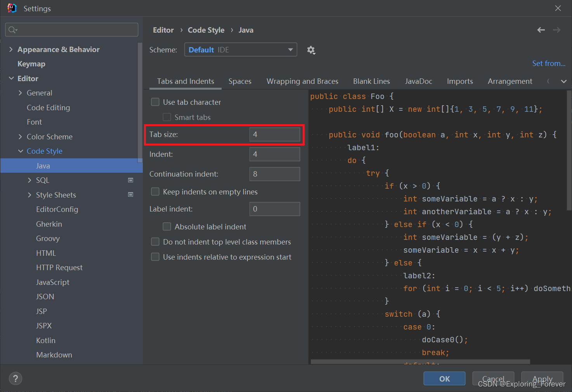Screen dimensions: 572x392
Task: Expand the Color Scheme node
Action: pyautogui.click(x=20, y=137)
